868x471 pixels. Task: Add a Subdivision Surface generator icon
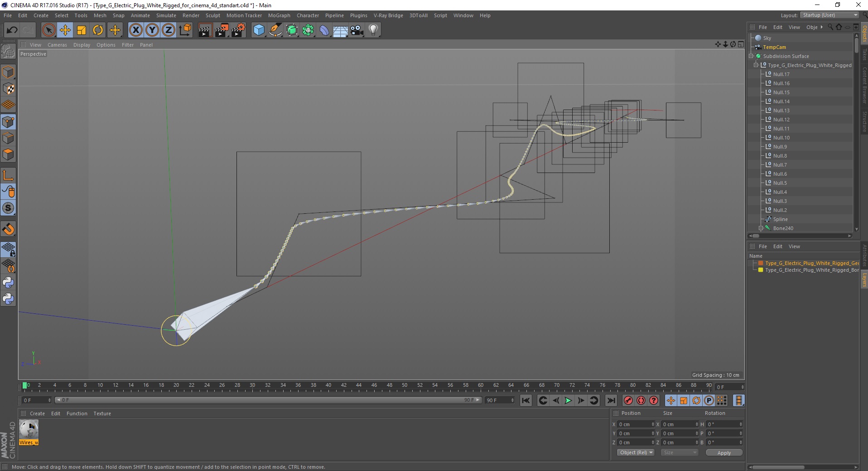pyautogui.click(x=292, y=30)
